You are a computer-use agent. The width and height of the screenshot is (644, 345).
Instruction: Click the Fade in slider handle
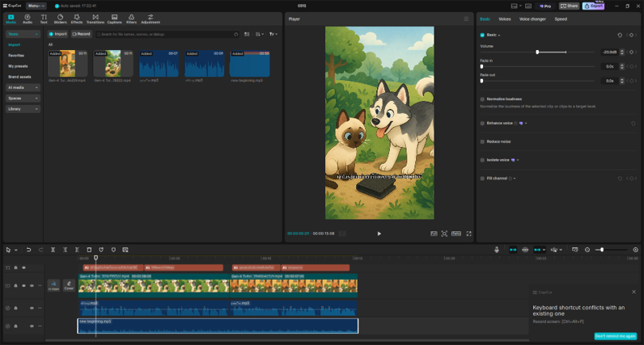click(481, 66)
